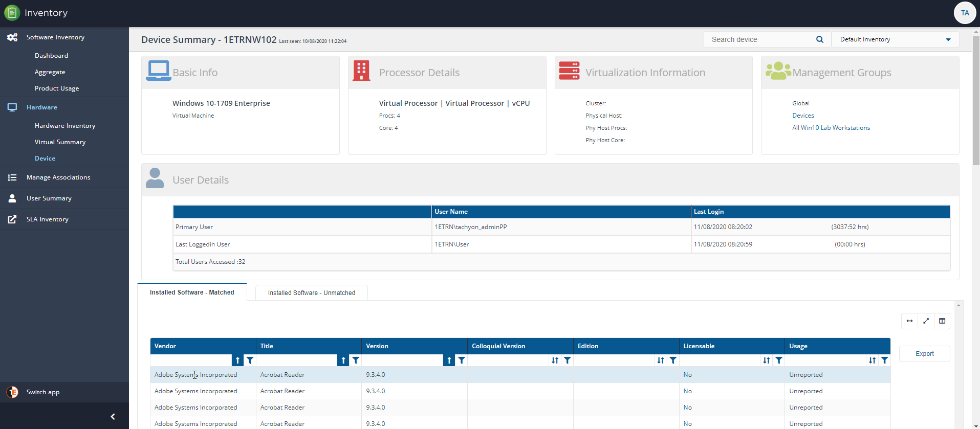Open the TA user avatar menu
The width and height of the screenshot is (980, 429).
tap(965, 13)
